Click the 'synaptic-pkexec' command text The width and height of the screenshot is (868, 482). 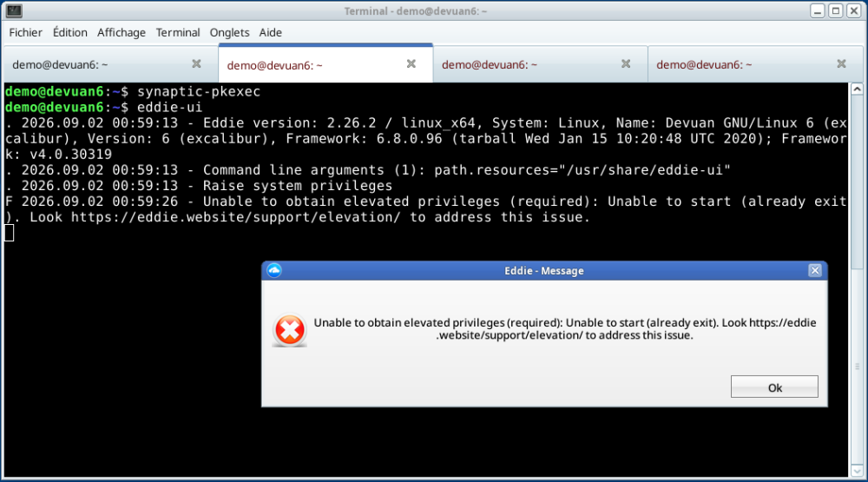[199, 91]
